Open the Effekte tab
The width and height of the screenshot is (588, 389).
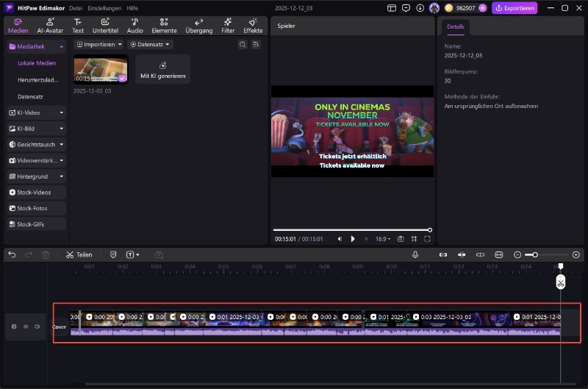(x=253, y=26)
